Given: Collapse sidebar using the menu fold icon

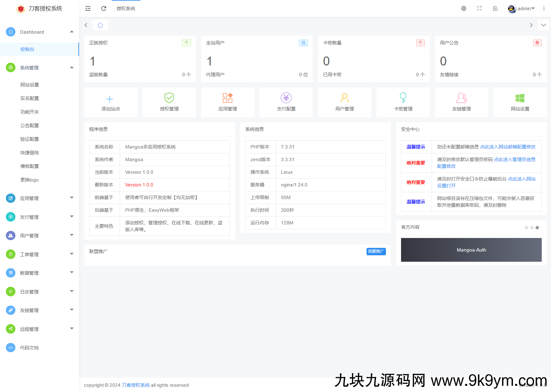Looking at the screenshot, I should click(x=88, y=9).
